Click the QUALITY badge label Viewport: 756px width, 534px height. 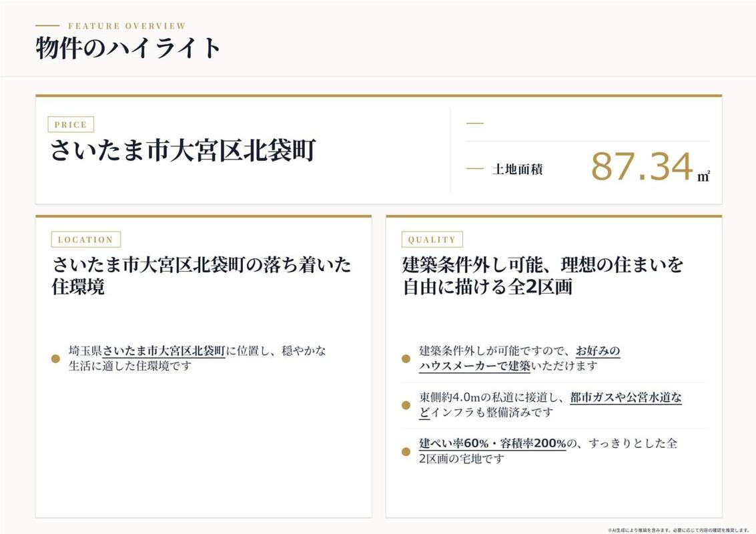click(x=432, y=239)
